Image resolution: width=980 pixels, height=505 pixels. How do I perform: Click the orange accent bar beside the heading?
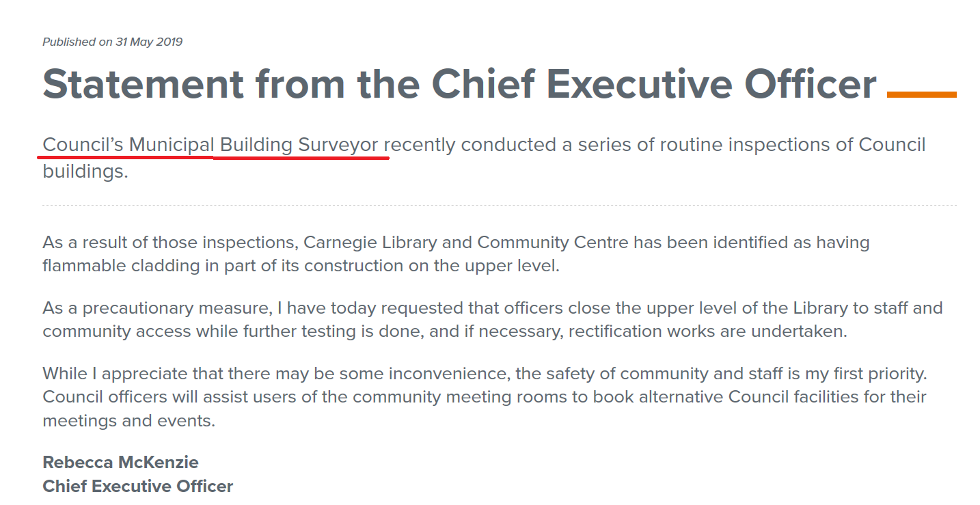pos(921,94)
